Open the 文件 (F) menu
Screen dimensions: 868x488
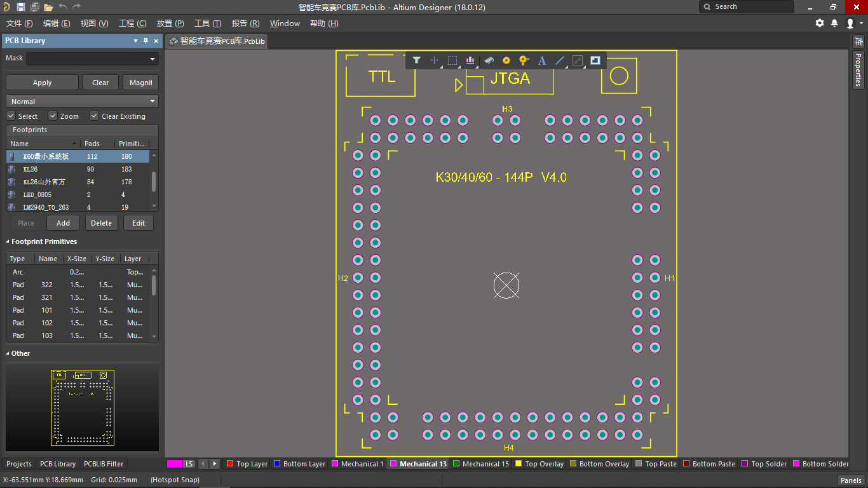tap(19, 24)
